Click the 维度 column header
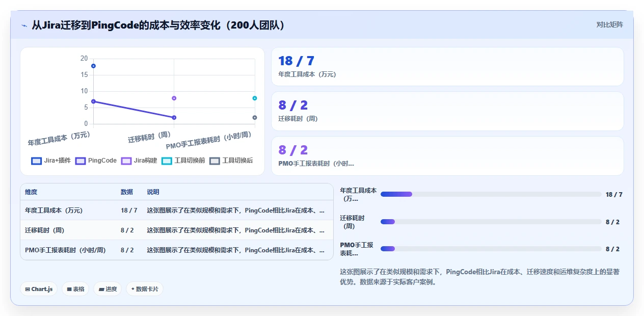This screenshot has width=644, height=316. (31, 192)
